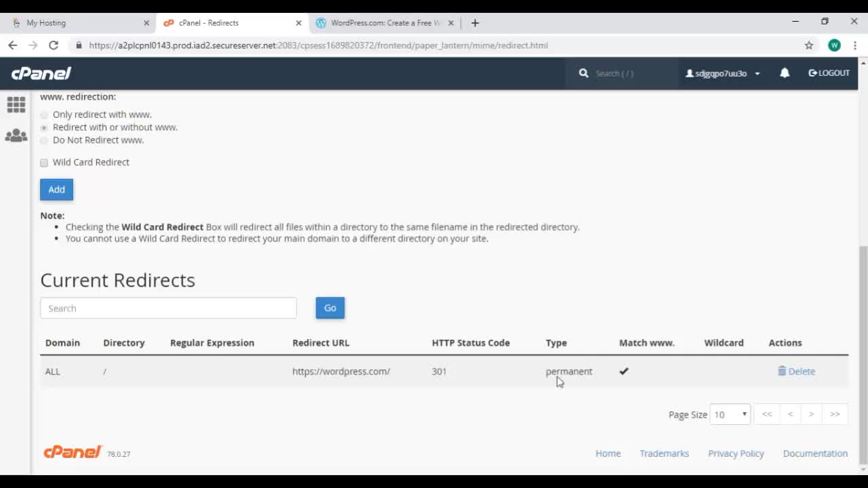
Task: Go back using browser back arrow
Action: 13,45
